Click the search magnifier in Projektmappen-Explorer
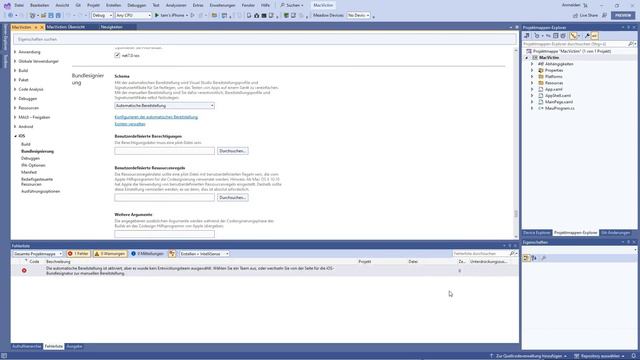 (631, 44)
